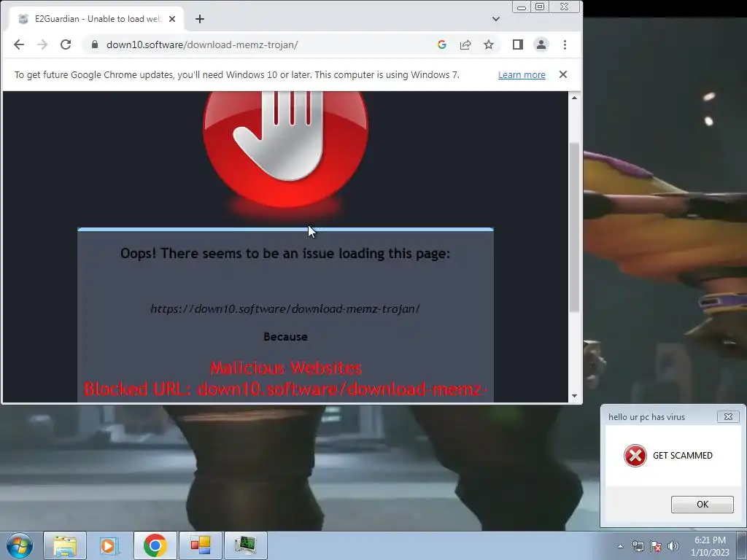This screenshot has width=747, height=560.
Task: Click the volume speaker icon
Action: tap(673, 546)
